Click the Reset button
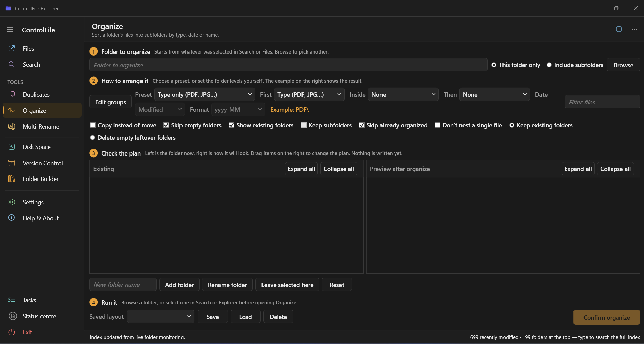The image size is (644, 344). click(337, 285)
